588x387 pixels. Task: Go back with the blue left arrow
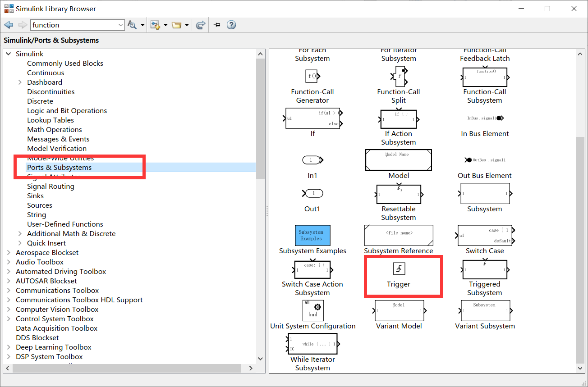[x=9, y=25]
